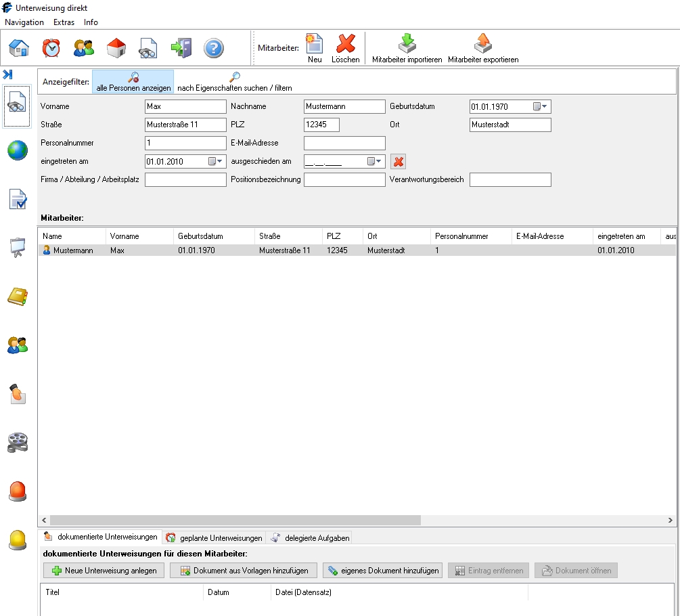Click Neue Unterweisung anlegen button
The width and height of the screenshot is (680, 616).
click(104, 571)
